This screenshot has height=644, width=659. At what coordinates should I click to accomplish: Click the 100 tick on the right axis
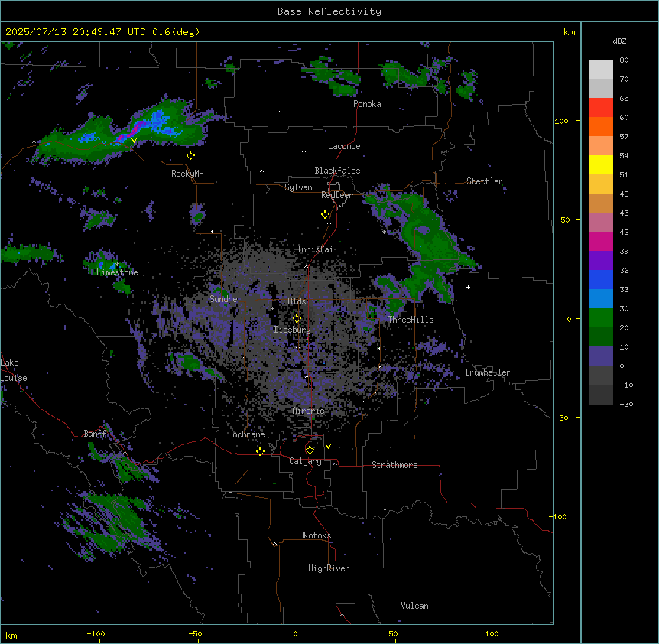tap(561, 121)
